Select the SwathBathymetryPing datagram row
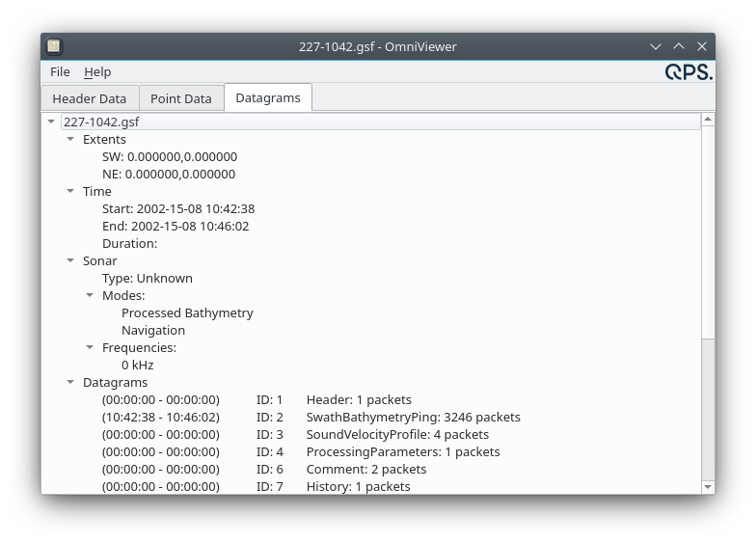This screenshot has height=543, width=756. click(413, 418)
